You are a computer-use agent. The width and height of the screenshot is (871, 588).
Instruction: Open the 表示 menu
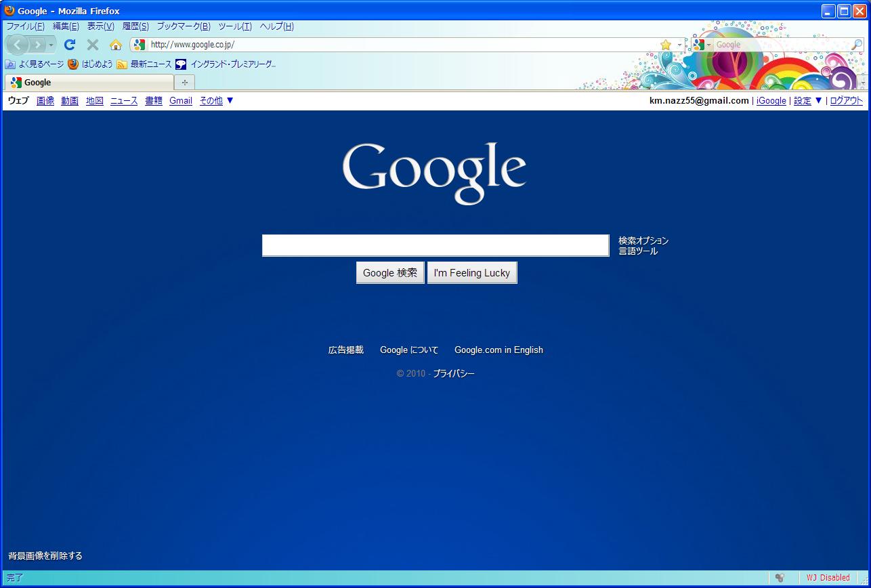pyautogui.click(x=100, y=26)
